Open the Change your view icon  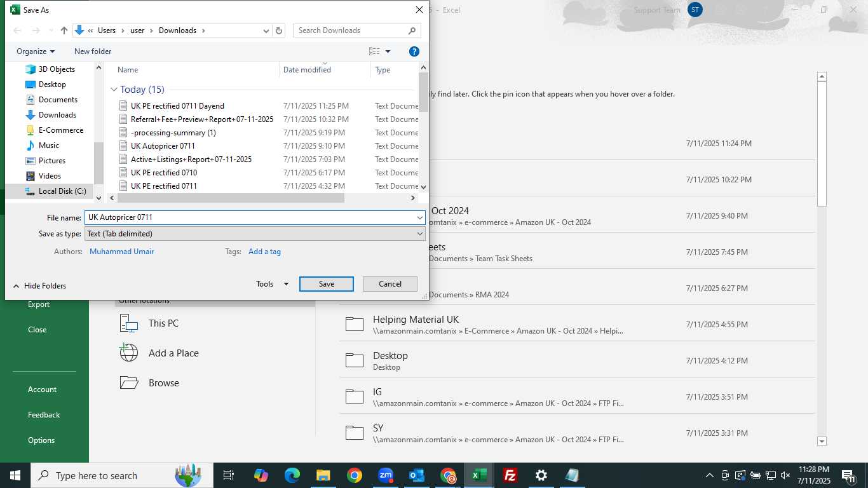coord(374,51)
